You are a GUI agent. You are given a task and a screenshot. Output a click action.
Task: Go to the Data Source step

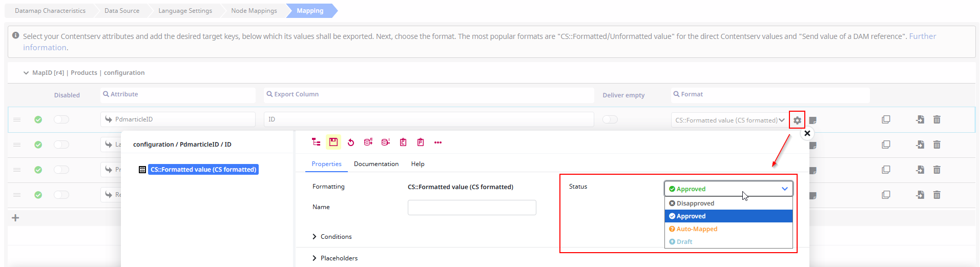point(122,11)
